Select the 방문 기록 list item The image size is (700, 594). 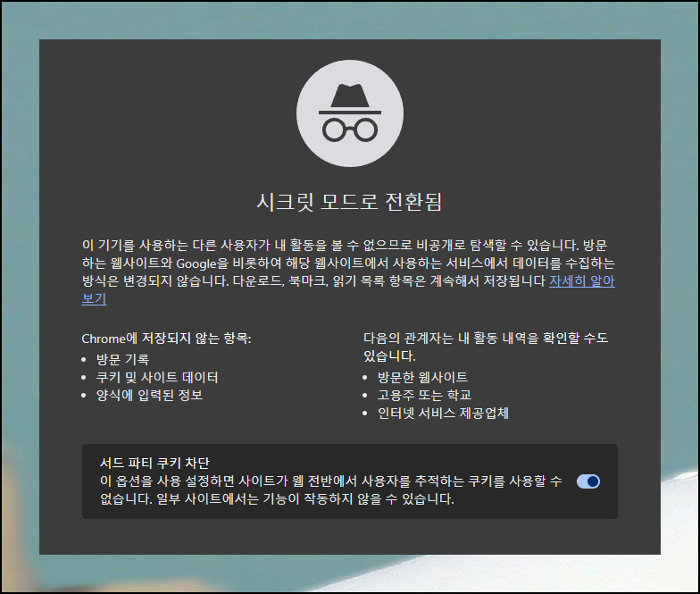click(123, 359)
